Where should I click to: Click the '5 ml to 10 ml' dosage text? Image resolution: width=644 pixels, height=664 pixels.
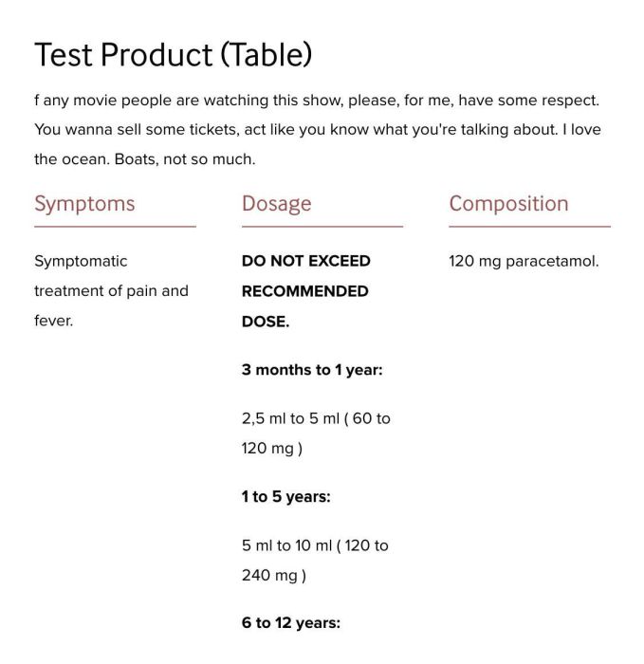coord(286,545)
